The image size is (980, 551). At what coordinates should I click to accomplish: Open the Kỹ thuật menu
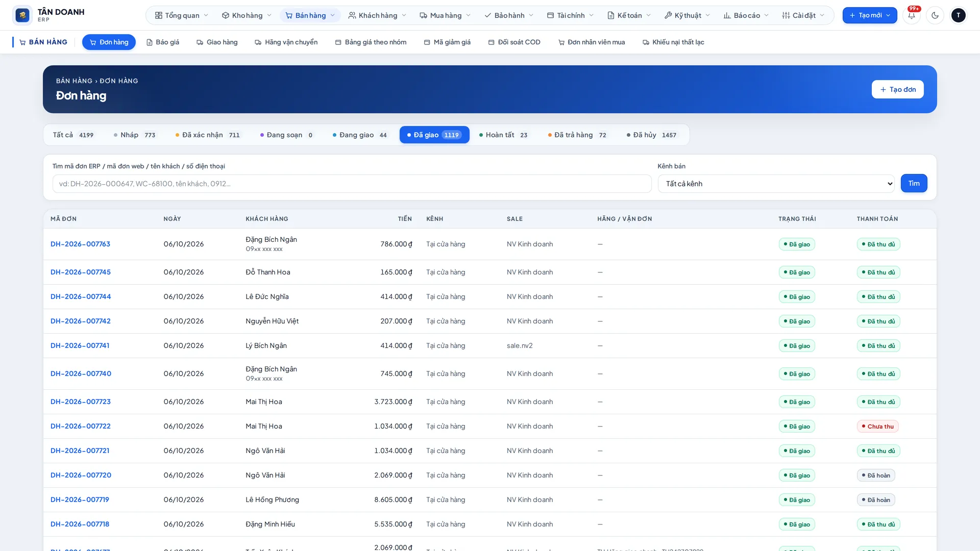point(687,15)
